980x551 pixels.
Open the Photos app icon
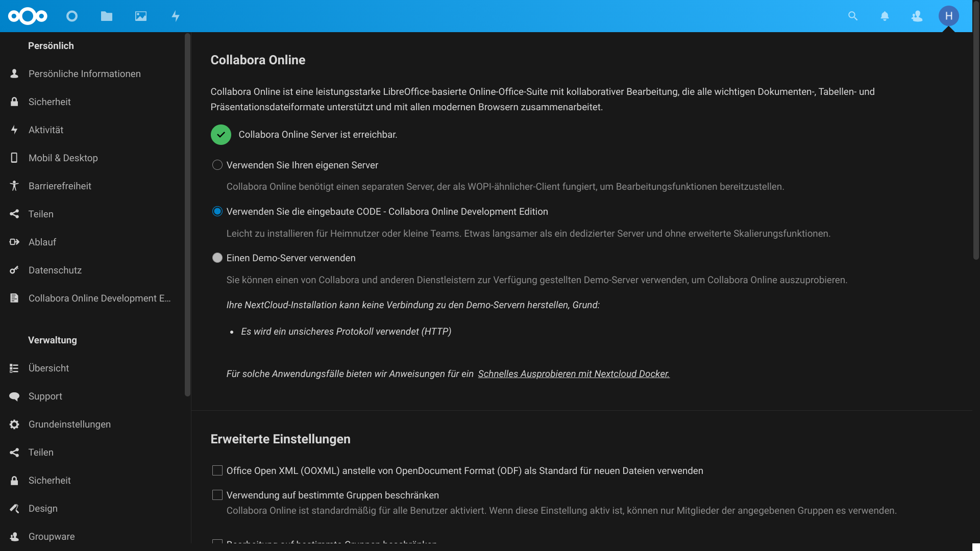[141, 16]
